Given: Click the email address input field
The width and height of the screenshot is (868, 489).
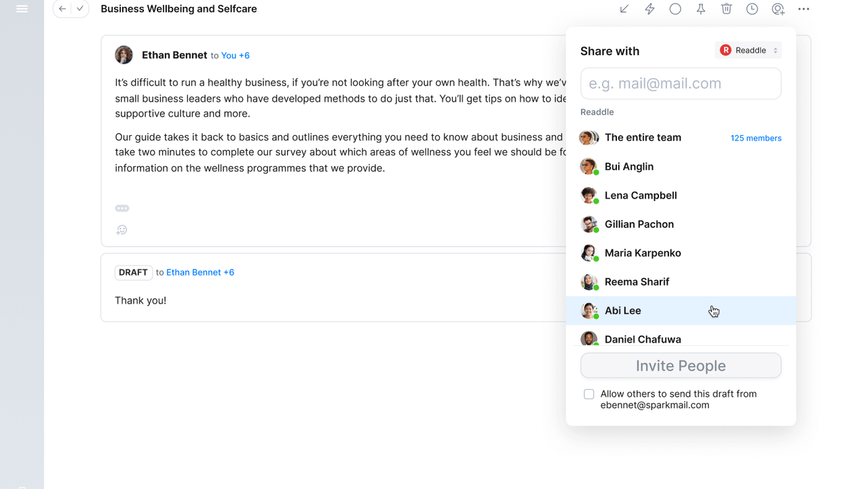Looking at the screenshot, I should point(681,84).
